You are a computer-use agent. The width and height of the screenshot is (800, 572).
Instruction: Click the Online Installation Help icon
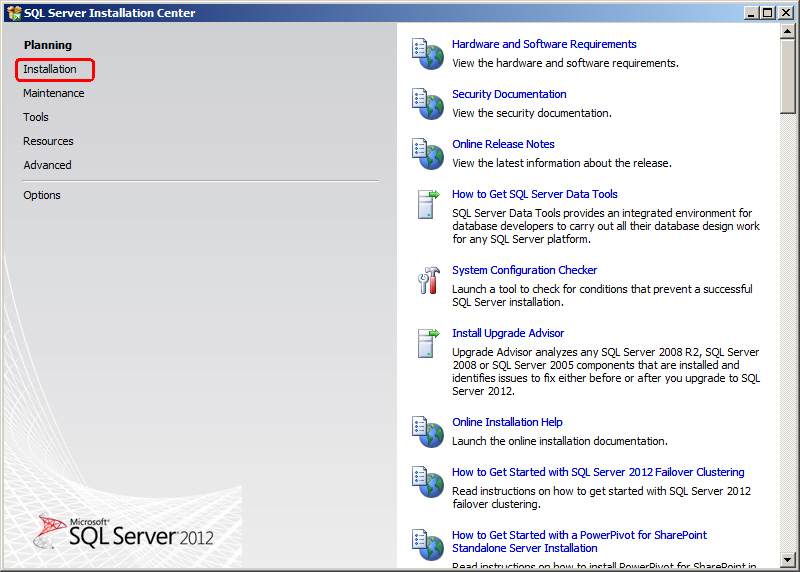click(428, 432)
